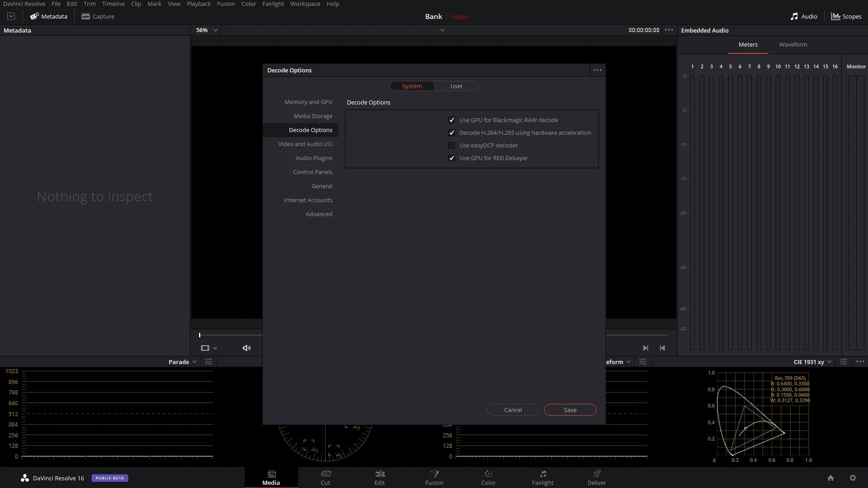
Task: Open project settings gear icon
Action: [853, 478]
